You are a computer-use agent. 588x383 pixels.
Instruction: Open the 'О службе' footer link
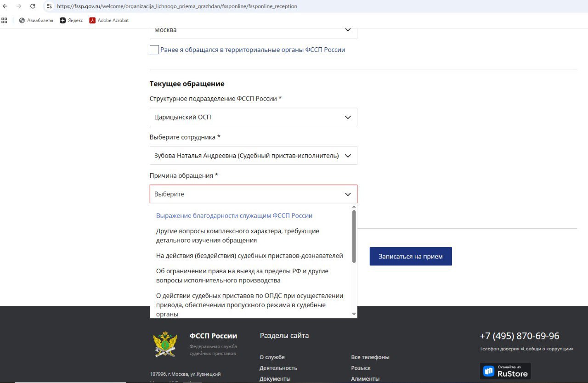tap(272, 357)
